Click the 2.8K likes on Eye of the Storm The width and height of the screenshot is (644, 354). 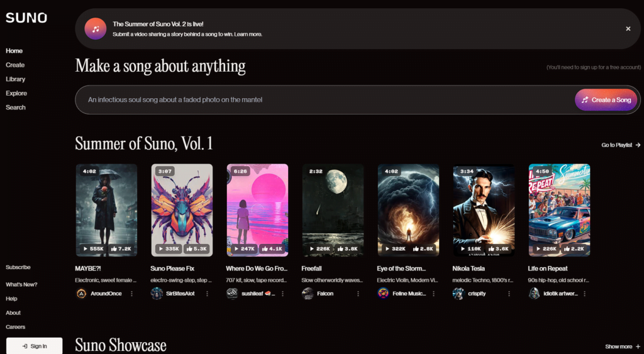coord(423,249)
